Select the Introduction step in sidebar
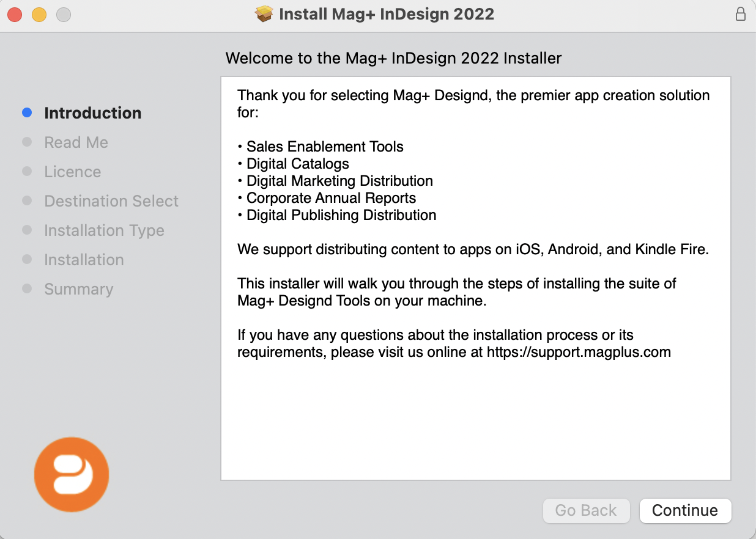 pyautogui.click(x=93, y=113)
